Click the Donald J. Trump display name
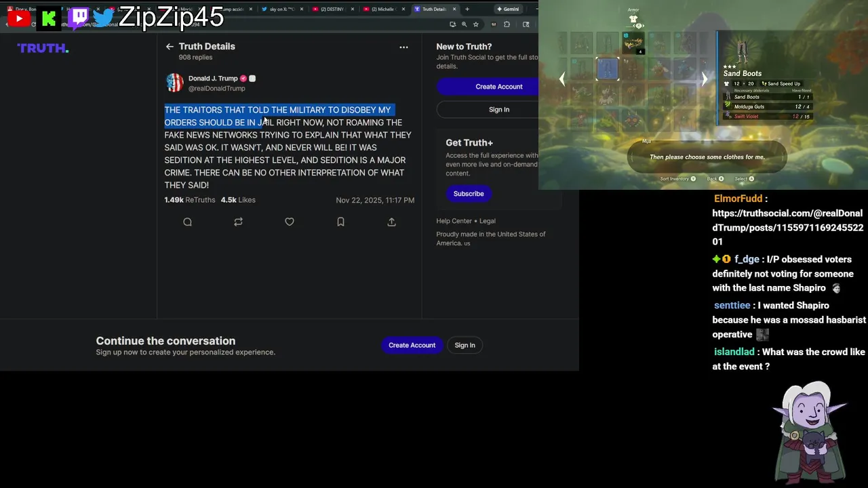The width and height of the screenshot is (868, 488). tap(213, 79)
